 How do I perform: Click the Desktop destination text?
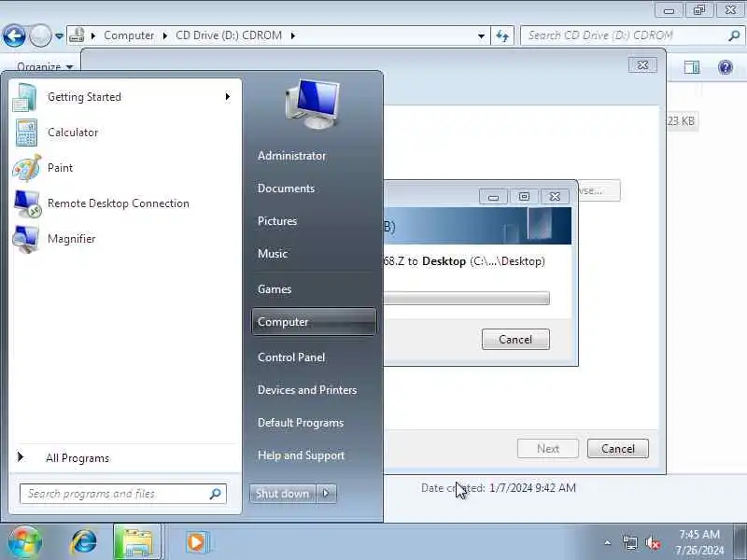444,261
